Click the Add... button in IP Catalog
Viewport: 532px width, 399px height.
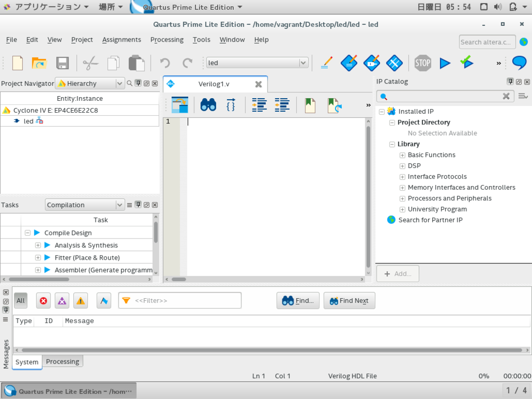pos(397,274)
